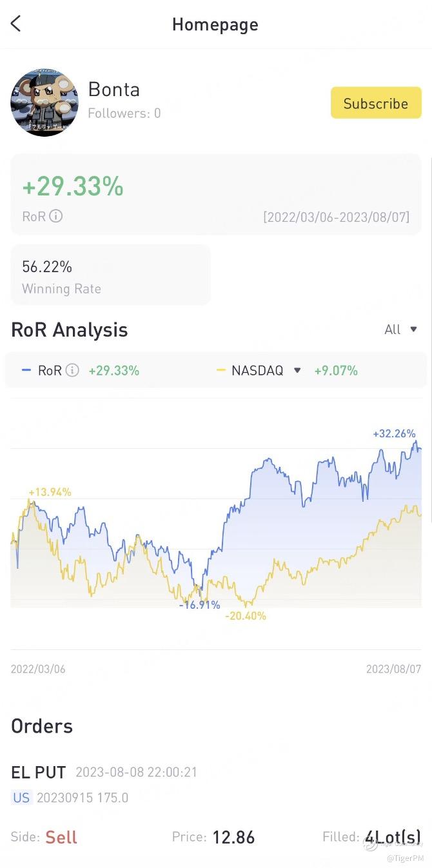This screenshot has width=432, height=868.
Task: Tap the +32.26% peak chart marker
Action: click(394, 433)
